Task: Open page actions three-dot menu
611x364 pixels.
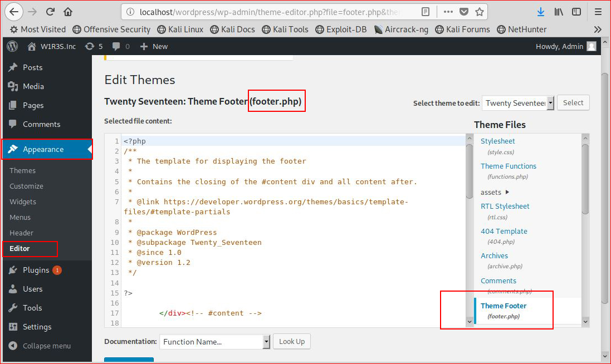Action: tap(448, 12)
